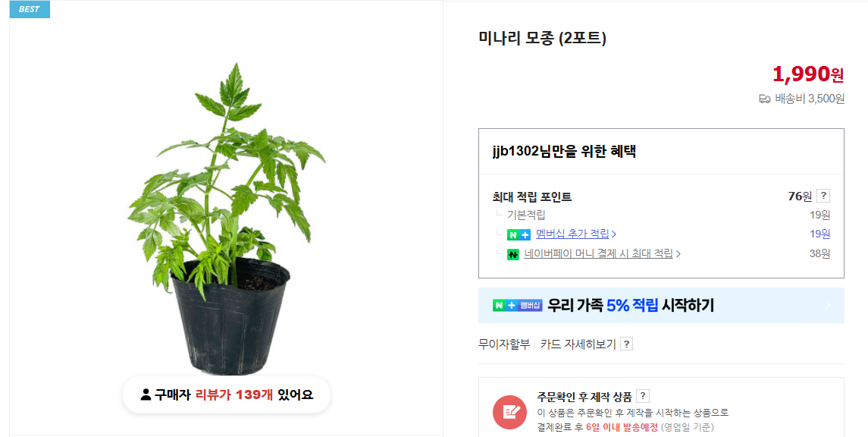Click the 네이버페이 머니 결제 적립 link
Viewport: 868px width, 437px height.
(x=599, y=253)
